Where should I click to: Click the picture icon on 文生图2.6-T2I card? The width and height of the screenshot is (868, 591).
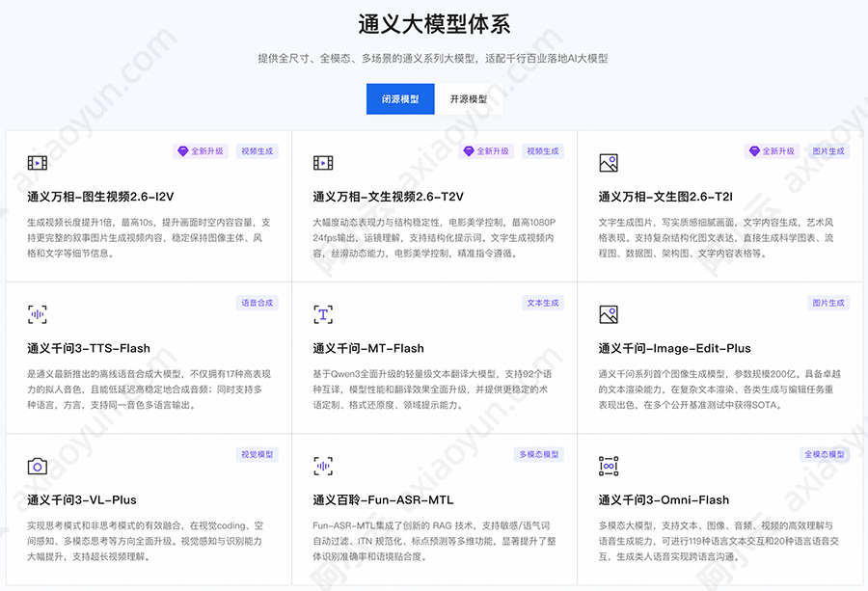coord(610,162)
